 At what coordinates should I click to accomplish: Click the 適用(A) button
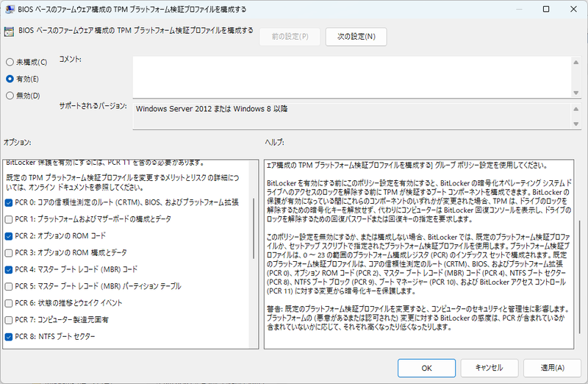(553, 368)
